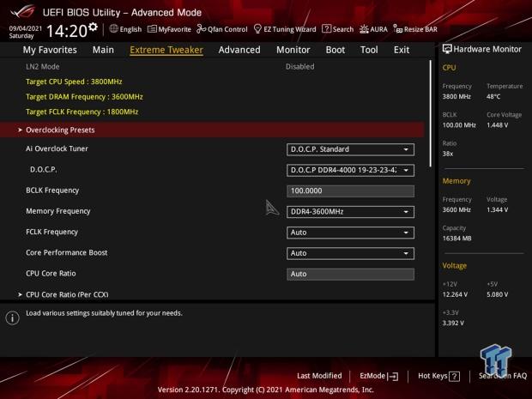Open Memory Frequency dropdown
532x399 pixels.
pos(350,212)
